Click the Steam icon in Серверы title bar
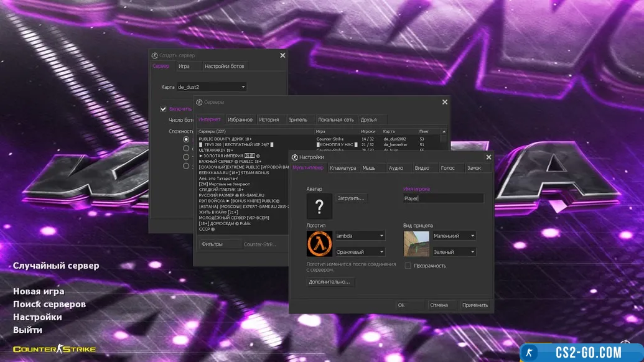Screen dimensions: 644x362 click(199, 102)
